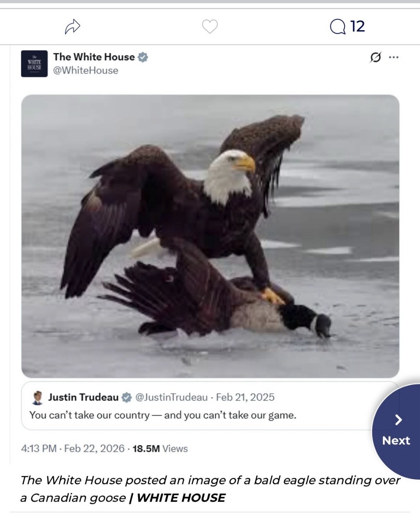The width and height of the screenshot is (420, 532).
Task: Open the three-dot more options menu
Action: tap(394, 57)
